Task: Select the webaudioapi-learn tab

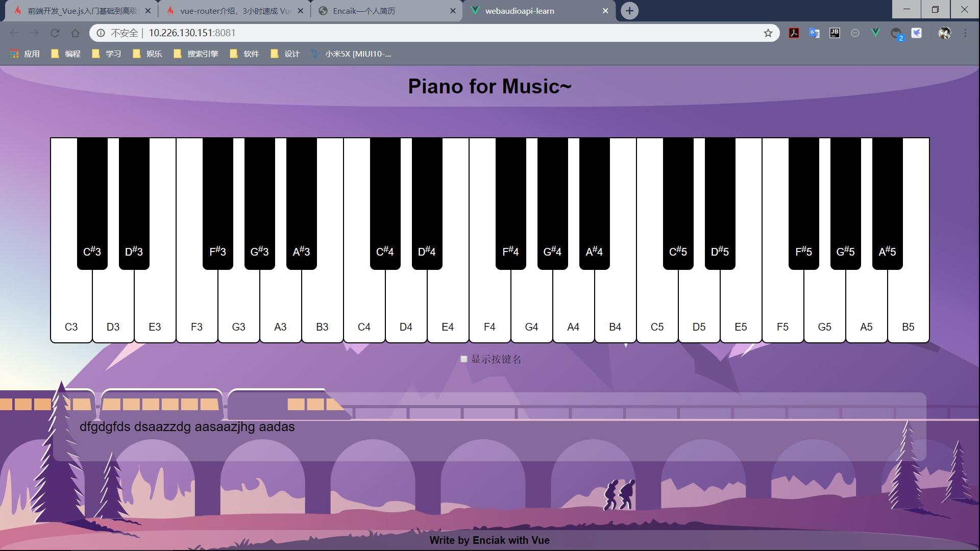Action: [x=538, y=11]
